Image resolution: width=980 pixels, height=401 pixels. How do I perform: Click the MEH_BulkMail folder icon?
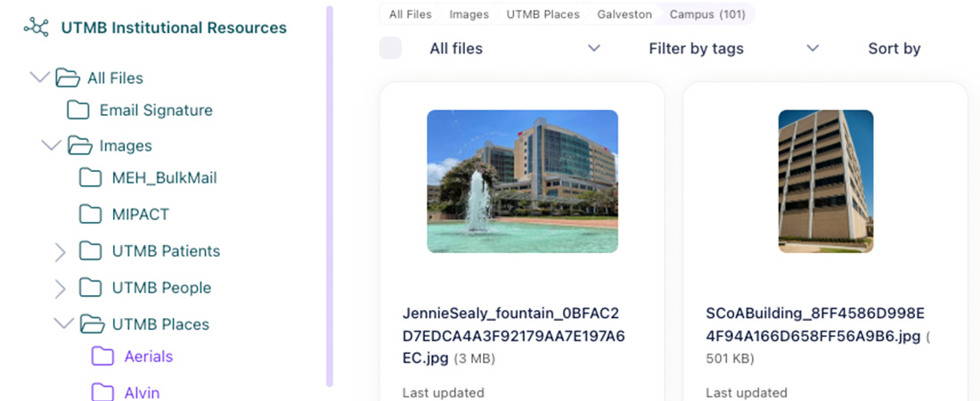tap(91, 178)
